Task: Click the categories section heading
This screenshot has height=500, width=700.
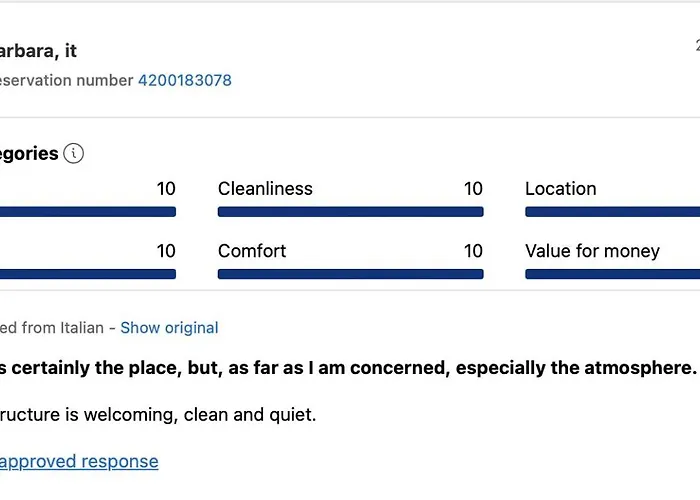Action: pos(29,154)
